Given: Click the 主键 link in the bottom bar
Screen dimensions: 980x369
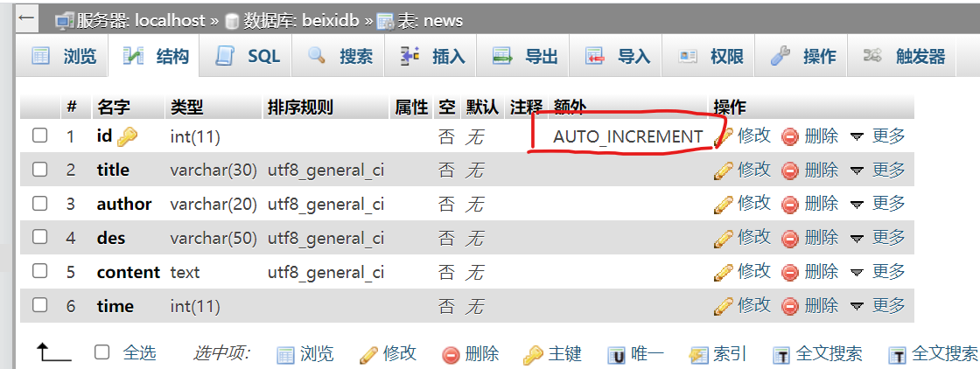Looking at the screenshot, I should coord(564,354).
